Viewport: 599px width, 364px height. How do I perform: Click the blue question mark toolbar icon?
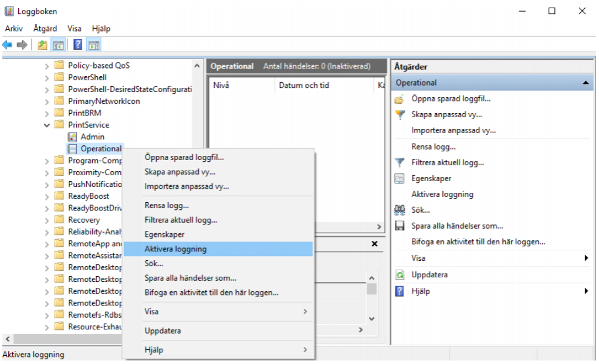(77, 45)
